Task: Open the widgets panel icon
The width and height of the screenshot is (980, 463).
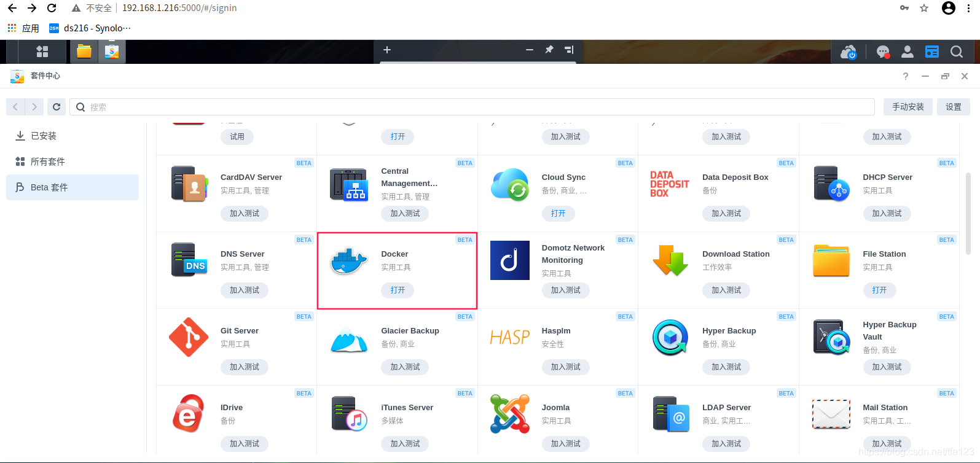Action: click(x=931, y=52)
